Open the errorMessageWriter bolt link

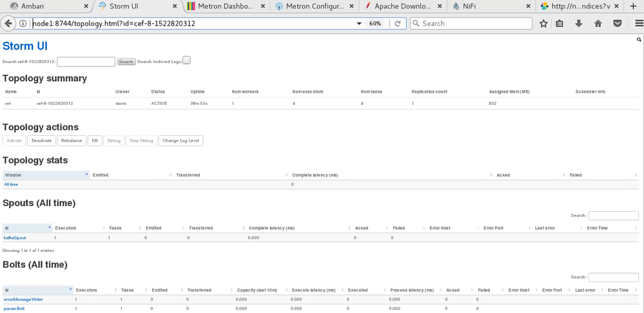click(23, 299)
